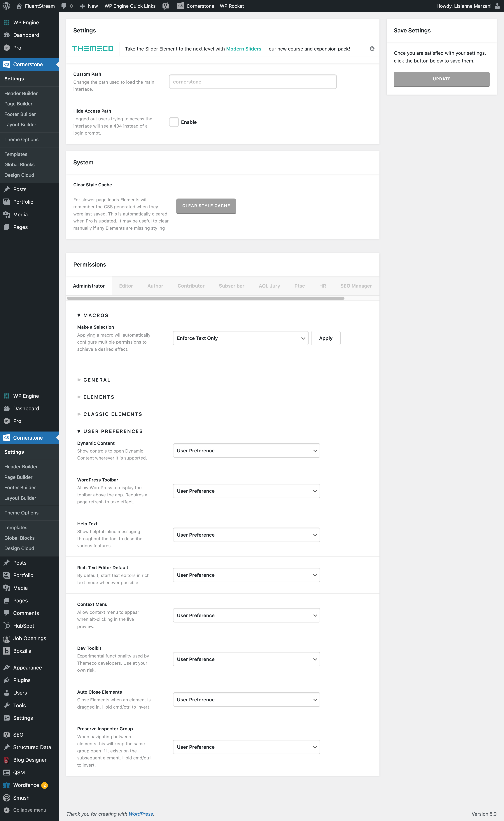This screenshot has width=504, height=821.
Task: Click the Version 5.9 footer text
Action: (x=484, y=814)
